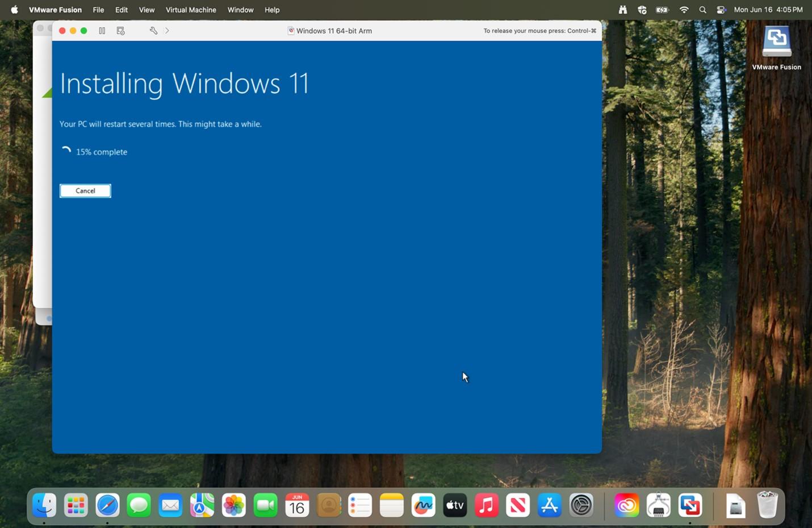Open Reminders from the Dock
Viewport: 812px width, 528px height.
(x=360, y=505)
